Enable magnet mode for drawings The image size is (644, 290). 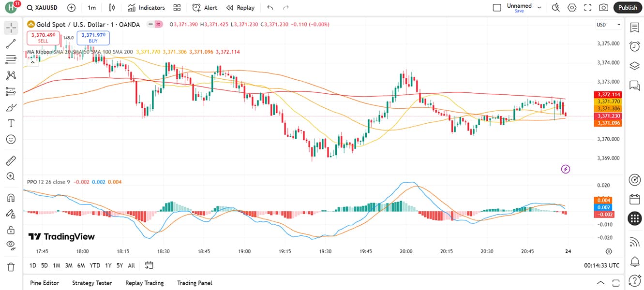(11, 198)
